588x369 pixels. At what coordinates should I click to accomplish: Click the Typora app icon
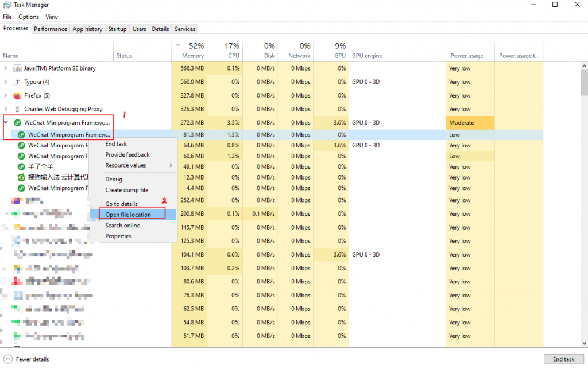pyautogui.click(x=17, y=82)
